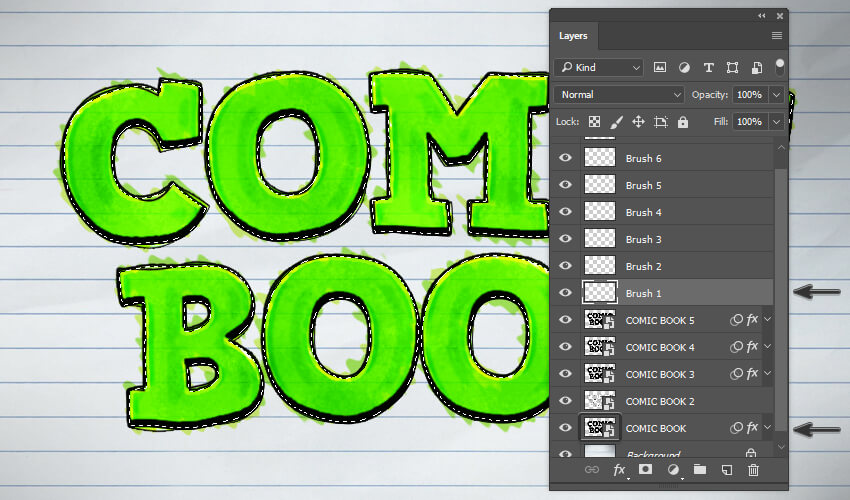
Task: Create a new layer
Action: click(726, 470)
